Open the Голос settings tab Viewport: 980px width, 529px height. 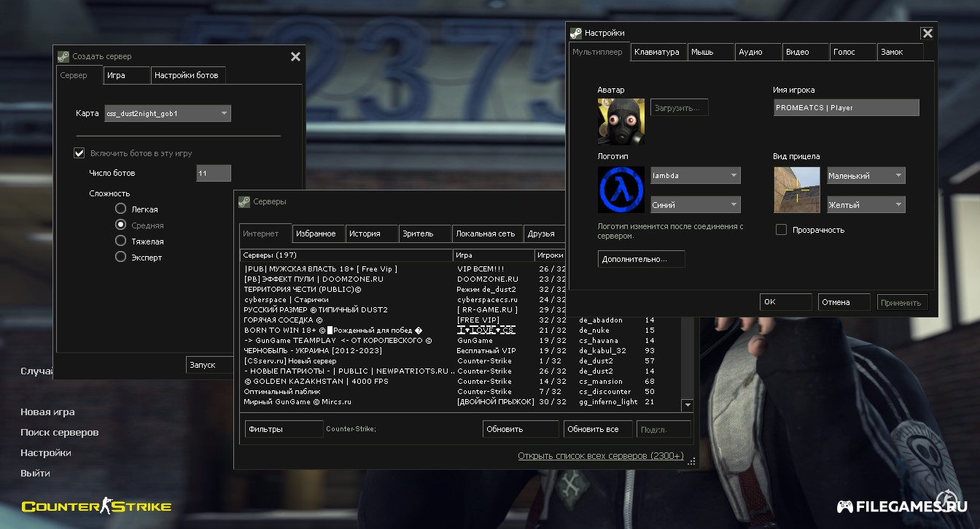(853, 52)
